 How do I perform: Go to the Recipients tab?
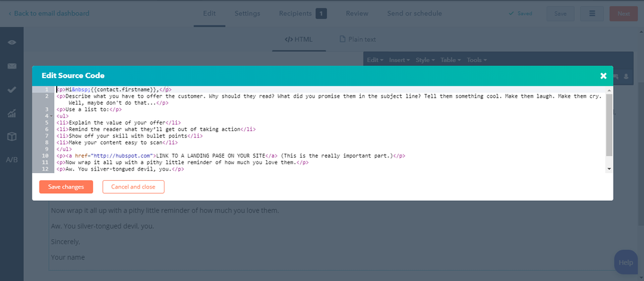(296, 14)
